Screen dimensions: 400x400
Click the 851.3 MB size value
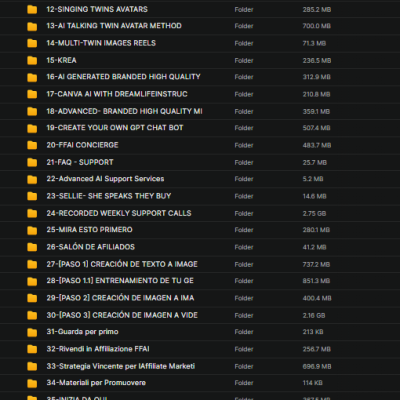(x=316, y=281)
